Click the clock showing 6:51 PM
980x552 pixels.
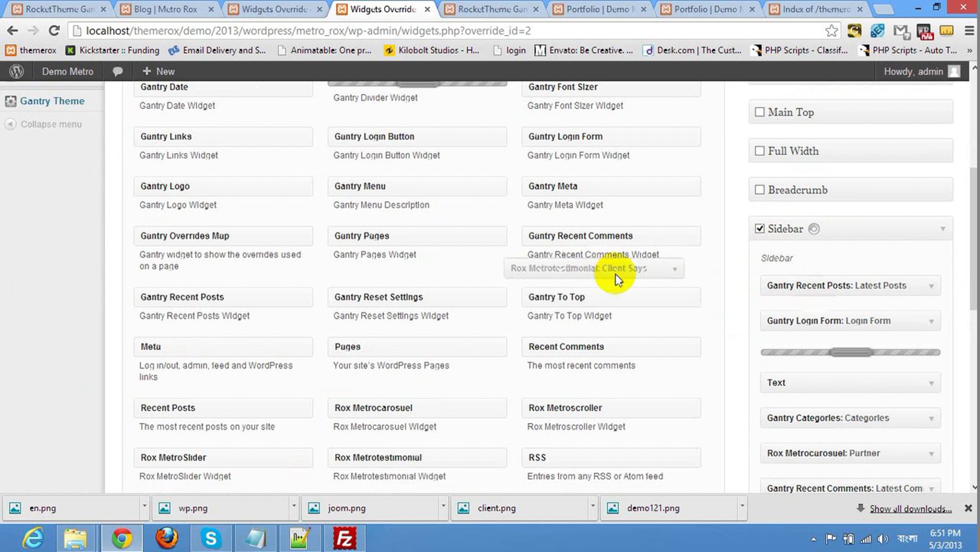coord(945,533)
